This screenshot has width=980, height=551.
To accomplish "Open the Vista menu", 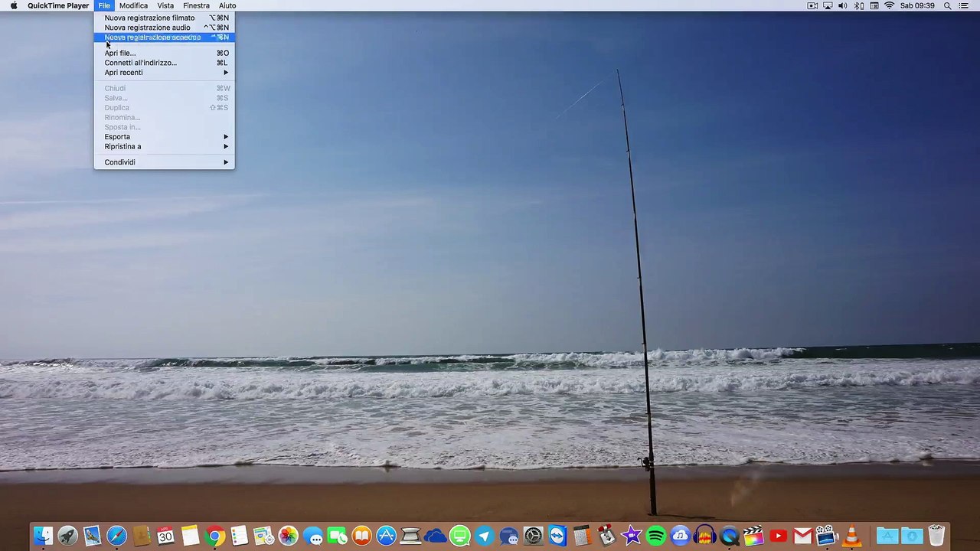I will point(165,5).
